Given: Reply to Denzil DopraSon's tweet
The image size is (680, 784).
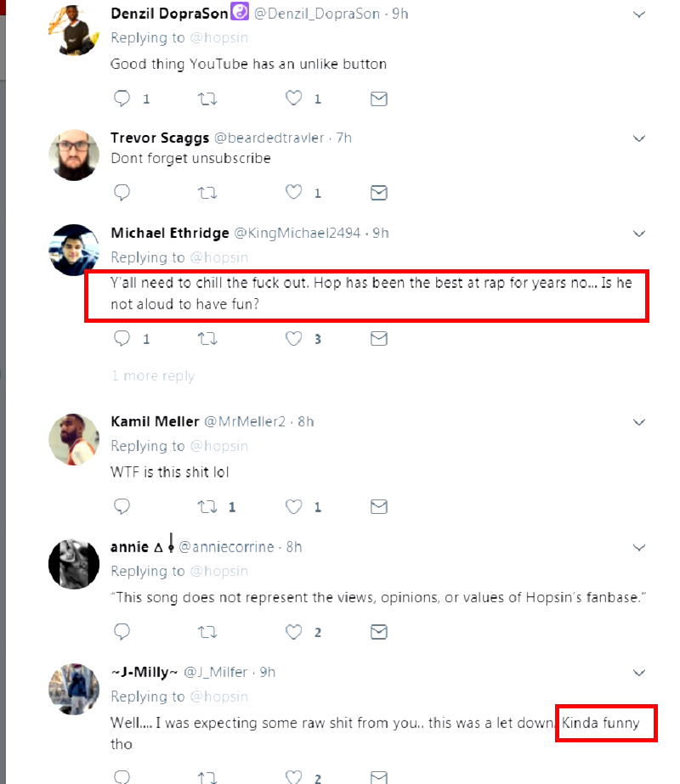Looking at the screenshot, I should 122,99.
